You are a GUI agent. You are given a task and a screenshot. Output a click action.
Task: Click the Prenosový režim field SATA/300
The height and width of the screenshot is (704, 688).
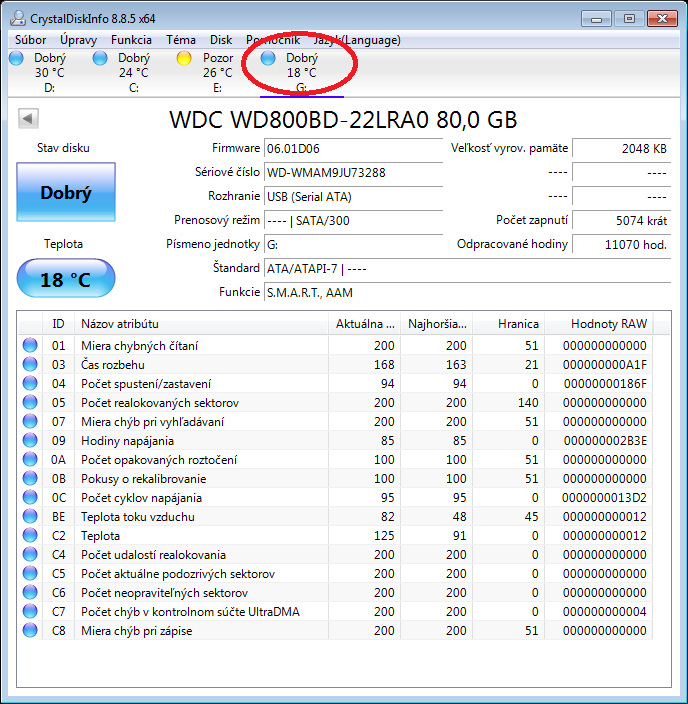pos(353,220)
